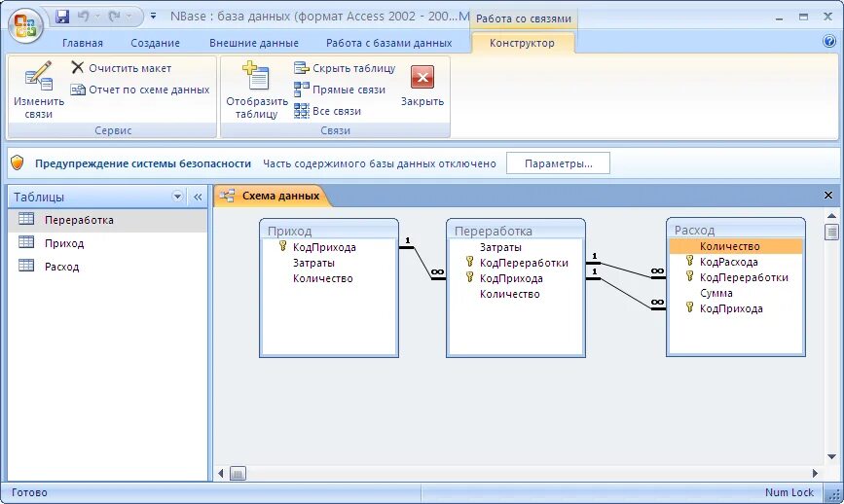The image size is (844, 504).
Task: Redo action via the quick access arrow
Action: click(114, 17)
